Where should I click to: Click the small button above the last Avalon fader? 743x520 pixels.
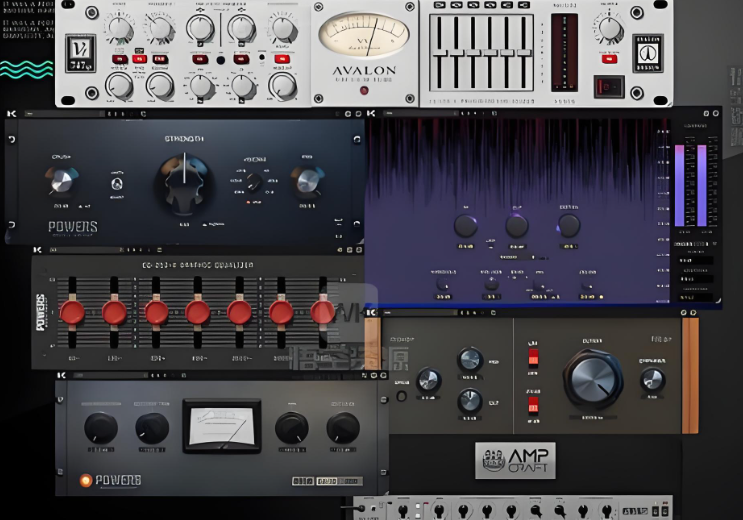pyautogui.click(x=524, y=5)
